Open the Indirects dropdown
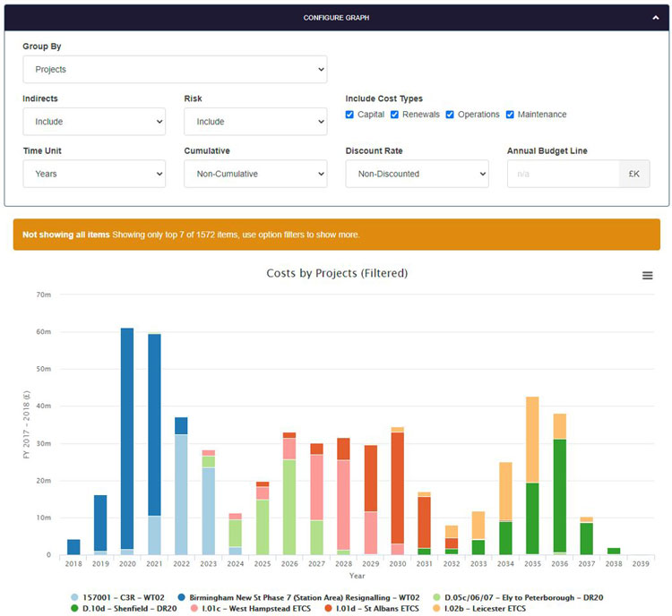Viewport: 672px width, 616px height. tap(94, 122)
